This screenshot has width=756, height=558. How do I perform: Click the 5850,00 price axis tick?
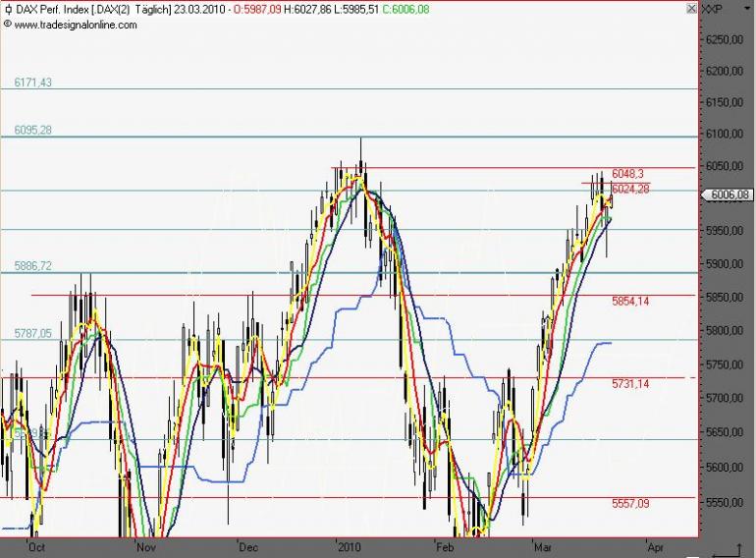tap(725, 298)
